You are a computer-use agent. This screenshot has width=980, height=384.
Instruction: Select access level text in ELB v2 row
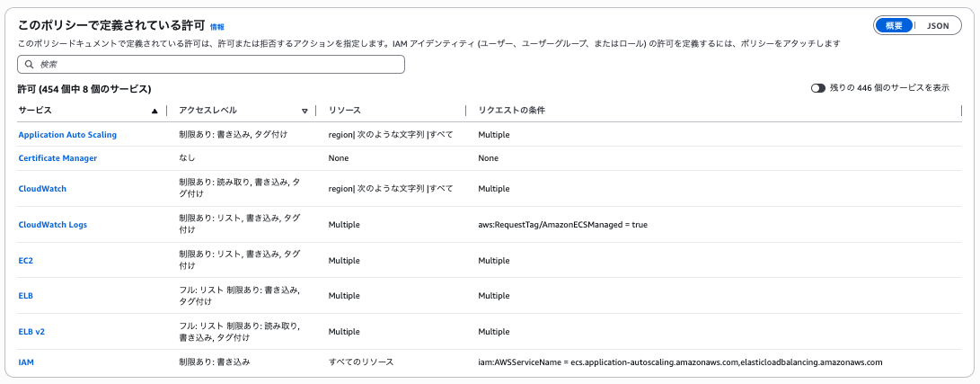pyautogui.click(x=239, y=332)
